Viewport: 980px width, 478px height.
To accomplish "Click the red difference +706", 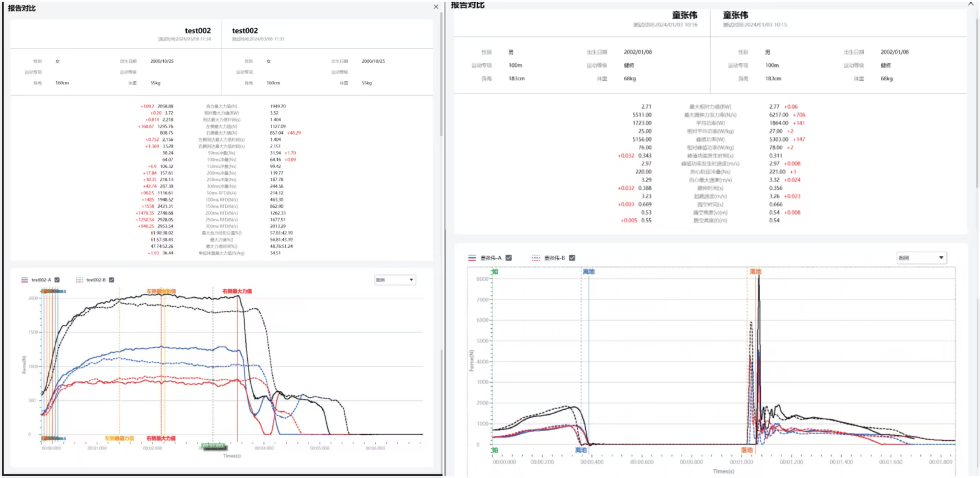I will click(x=799, y=115).
